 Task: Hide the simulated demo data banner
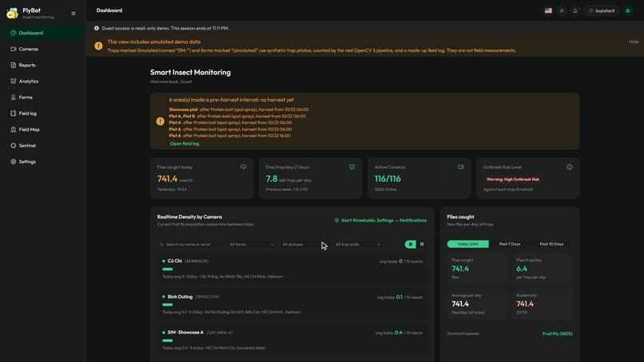click(634, 42)
